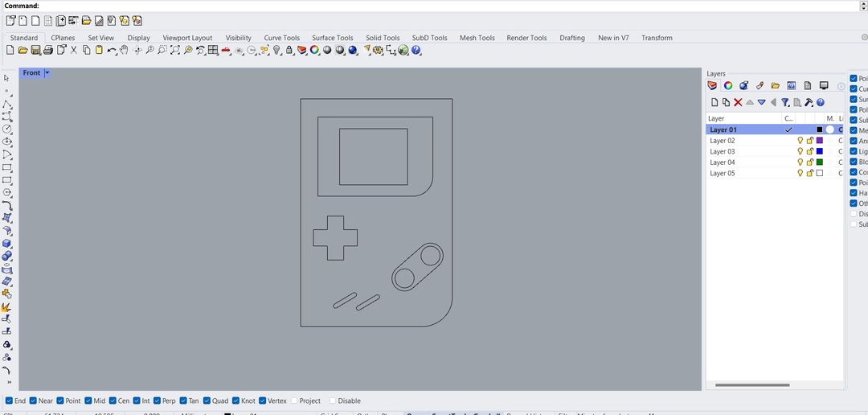Open the hammer tools icon in Layers
The image size is (868, 415).
click(x=809, y=102)
